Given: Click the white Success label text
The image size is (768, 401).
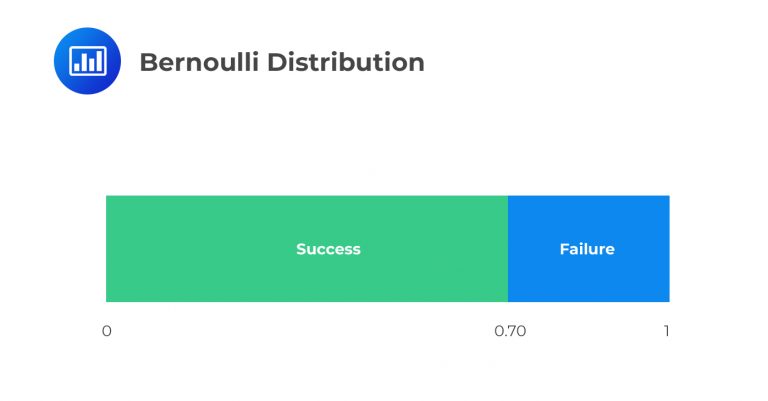Looking at the screenshot, I should [x=328, y=249].
